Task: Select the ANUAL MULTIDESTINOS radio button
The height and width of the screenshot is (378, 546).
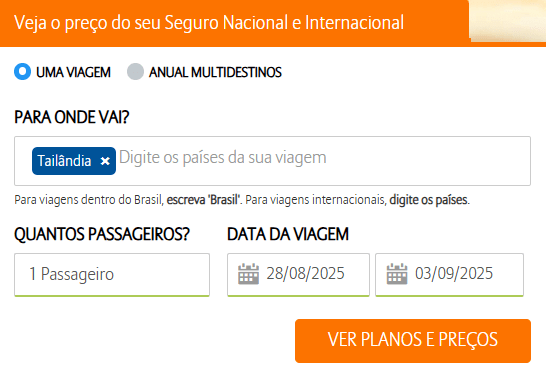Action: (x=135, y=72)
